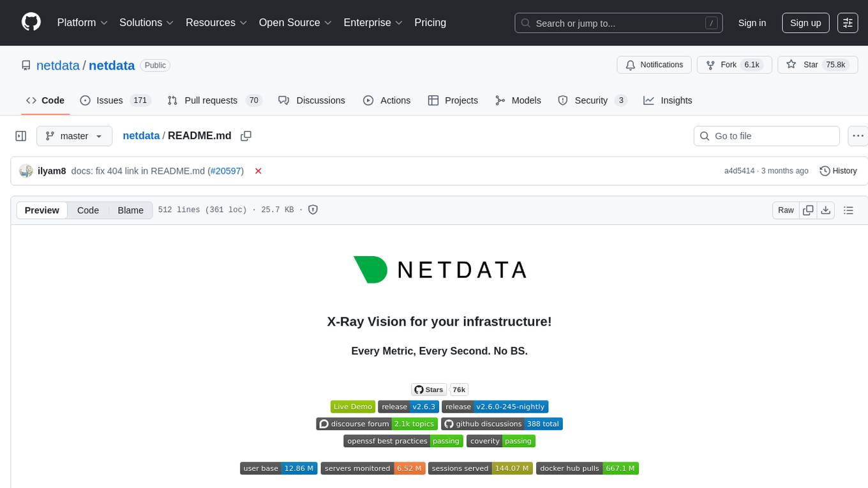868x488 pixels.
Task: Switch to the Actions tab
Action: [x=387, y=100]
